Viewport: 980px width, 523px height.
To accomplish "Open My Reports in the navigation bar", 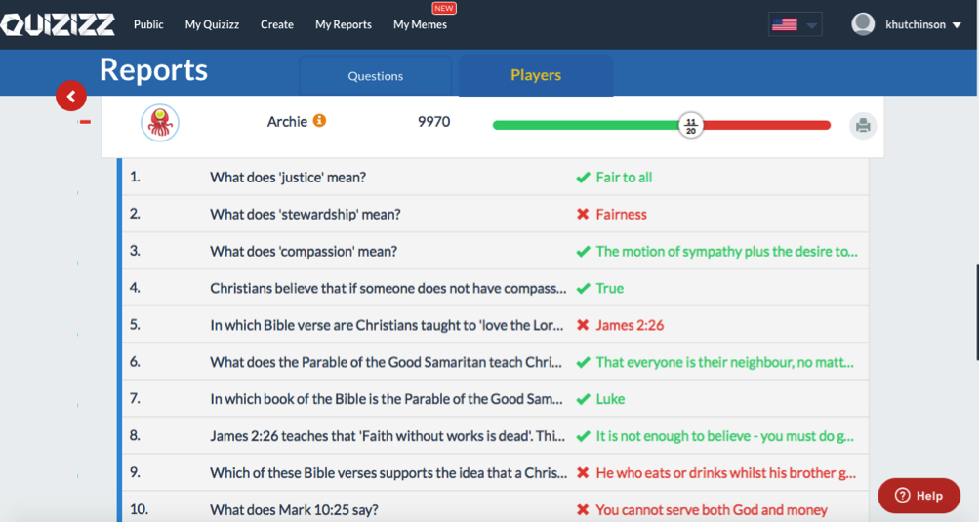I will (x=344, y=24).
